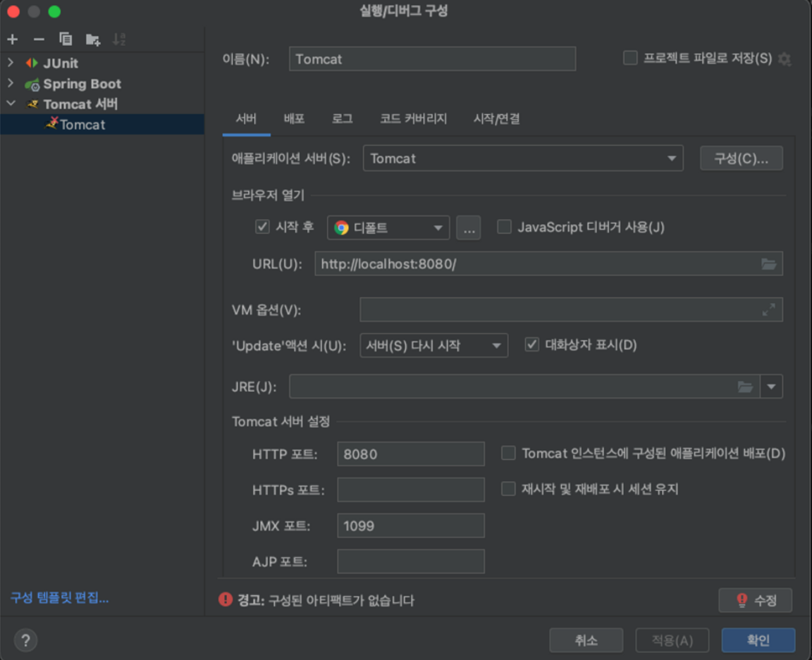Click the browser ellipsis button
Image resolution: width=812 pixels, height=660 pixels.
[469, 228]
